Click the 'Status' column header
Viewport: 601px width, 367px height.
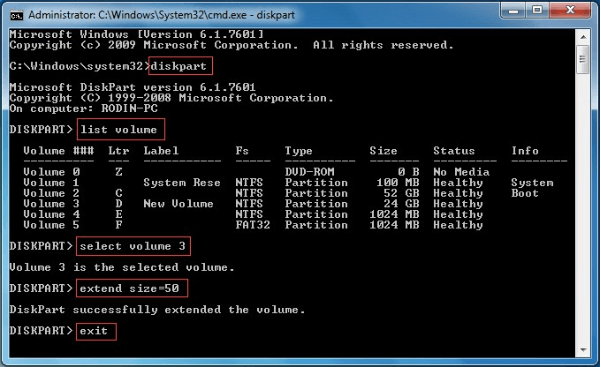(x=454, y=151)
